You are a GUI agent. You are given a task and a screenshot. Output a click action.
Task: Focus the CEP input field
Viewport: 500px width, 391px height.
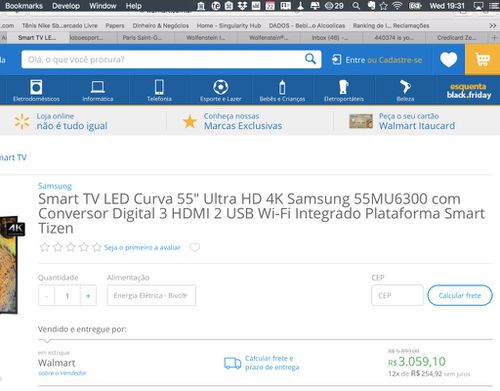click(397, 295)
